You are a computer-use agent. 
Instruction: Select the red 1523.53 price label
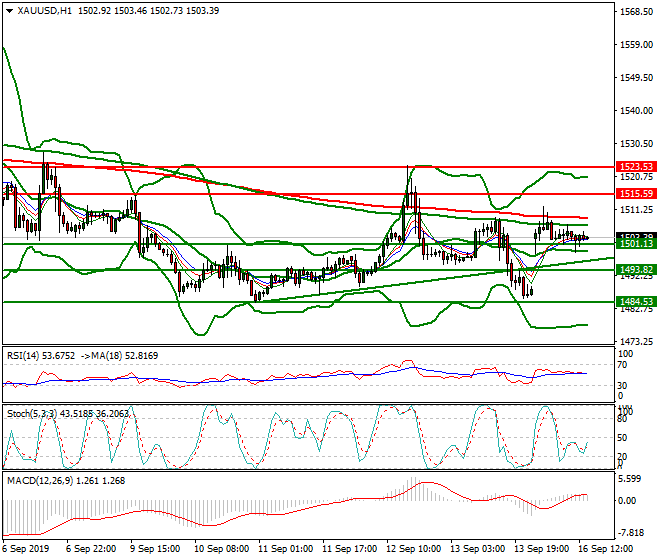pyautogui.click(x=636, y=167)
